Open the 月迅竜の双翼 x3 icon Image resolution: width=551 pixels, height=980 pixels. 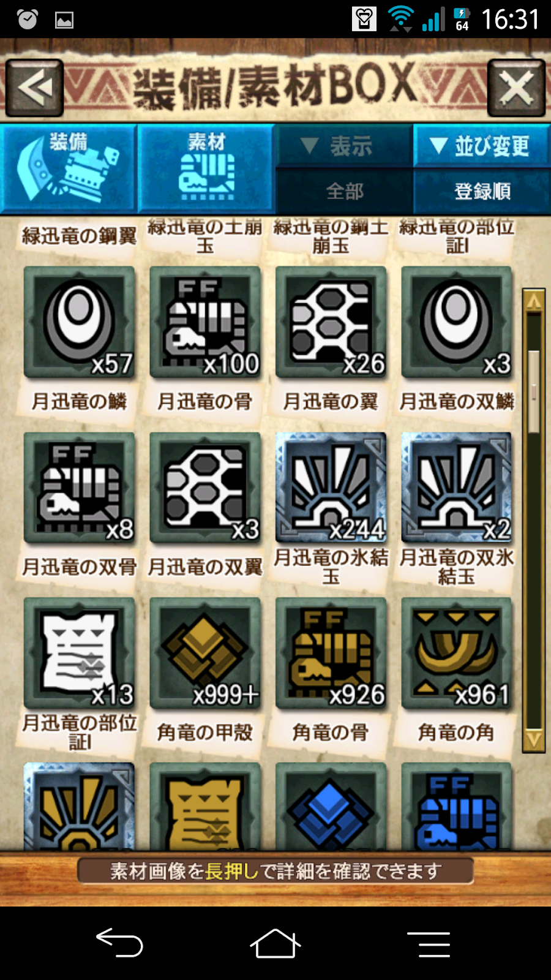tap(205, 488)
